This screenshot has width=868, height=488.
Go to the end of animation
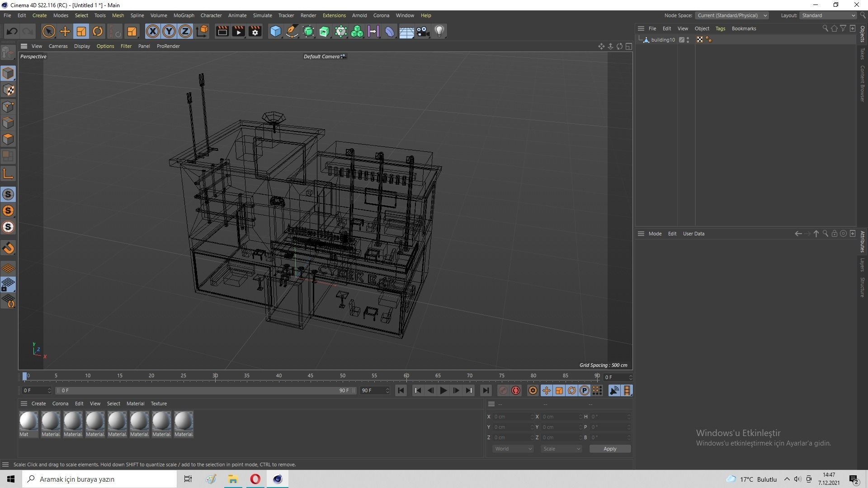click(486, 390)
